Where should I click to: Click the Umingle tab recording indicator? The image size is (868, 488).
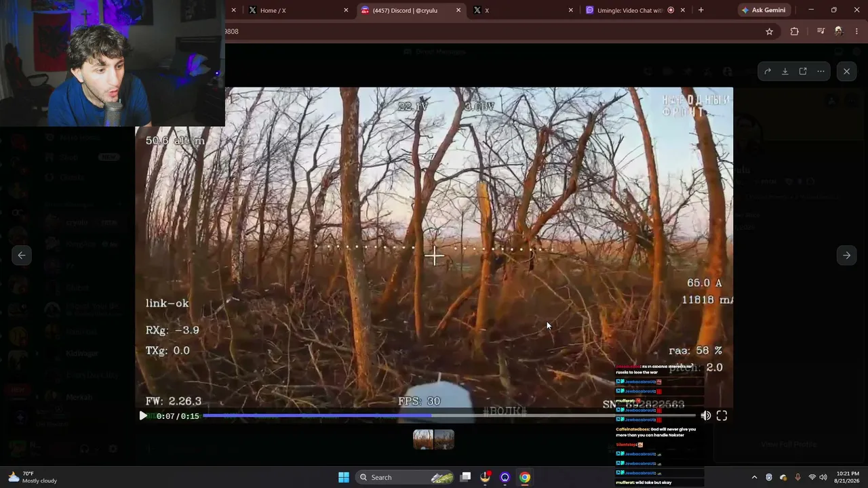671,10
